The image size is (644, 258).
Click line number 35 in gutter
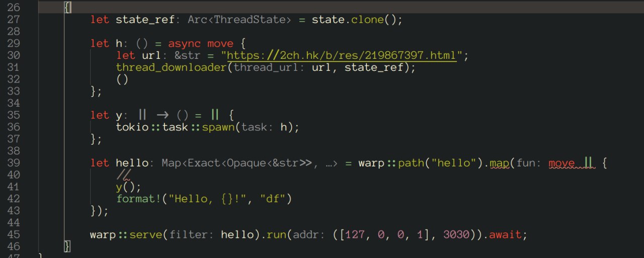13,115
